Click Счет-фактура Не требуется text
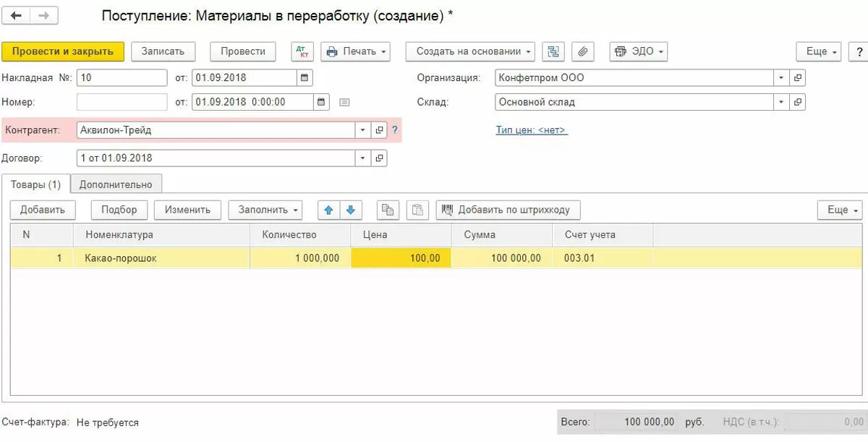The height and width of the screenshot is (442, 868). tap(107, 422)
